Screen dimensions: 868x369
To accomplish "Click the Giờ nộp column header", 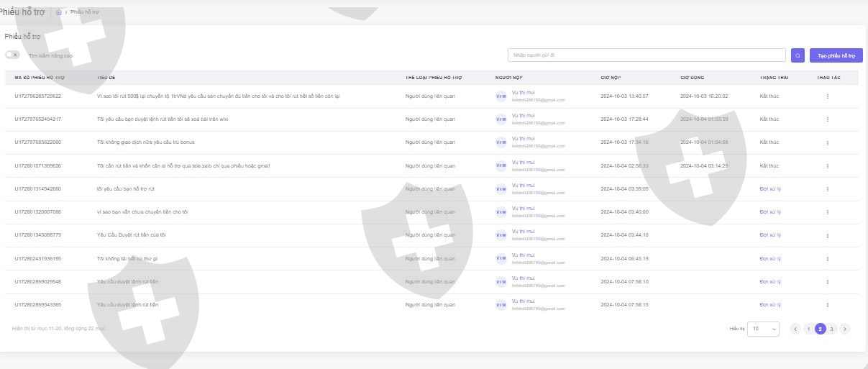I will (x=611, y=77).
